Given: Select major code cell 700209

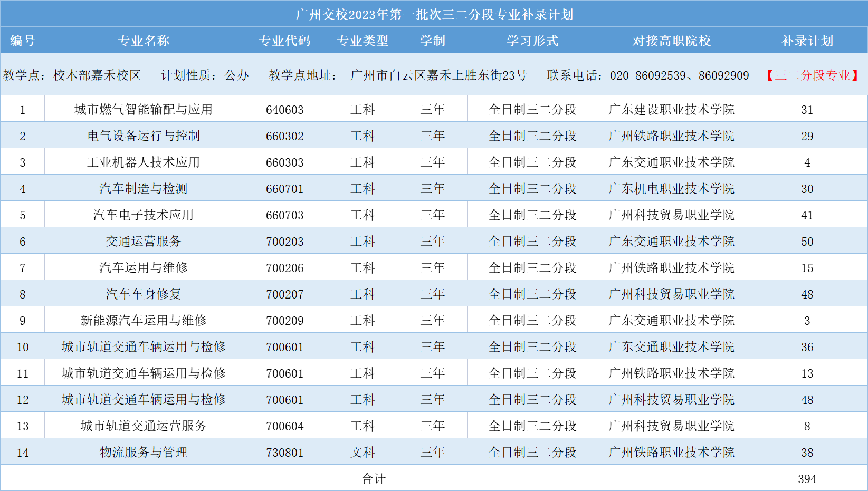Looking at the screenshot, I should (285, 321).
